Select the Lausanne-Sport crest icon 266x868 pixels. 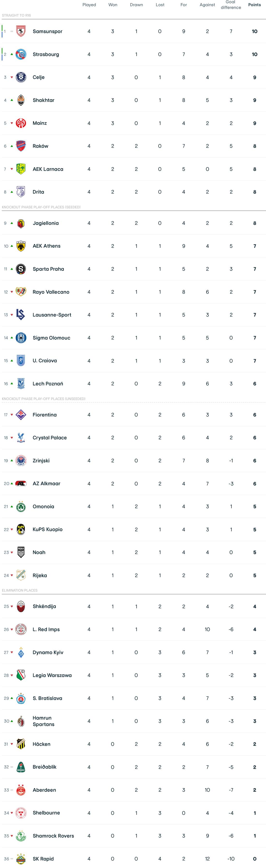tap(21, 315)
